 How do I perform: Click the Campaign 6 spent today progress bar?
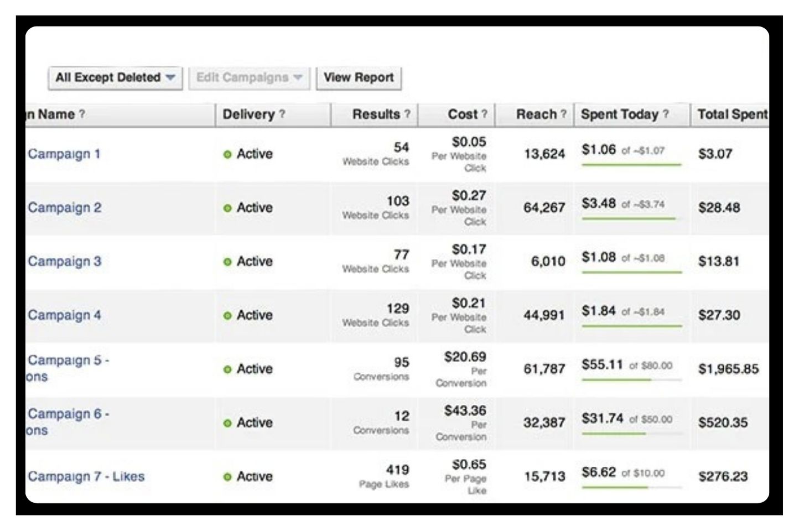(631, 434)
